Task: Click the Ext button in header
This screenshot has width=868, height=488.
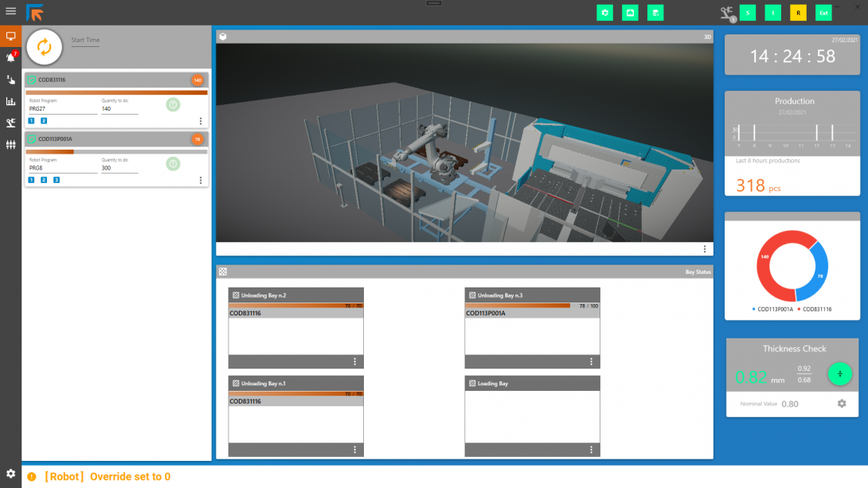Action: coord(823,13)
